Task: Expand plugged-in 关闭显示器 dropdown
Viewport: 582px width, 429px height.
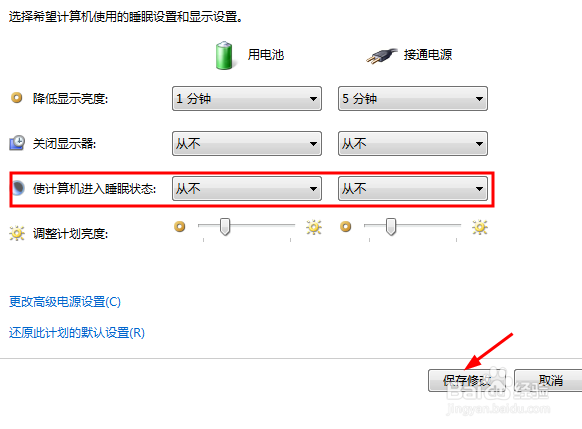Action: coord(413,144)
